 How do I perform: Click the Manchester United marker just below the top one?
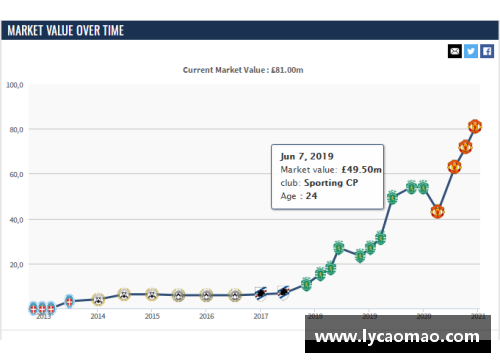tap(465, 147)
